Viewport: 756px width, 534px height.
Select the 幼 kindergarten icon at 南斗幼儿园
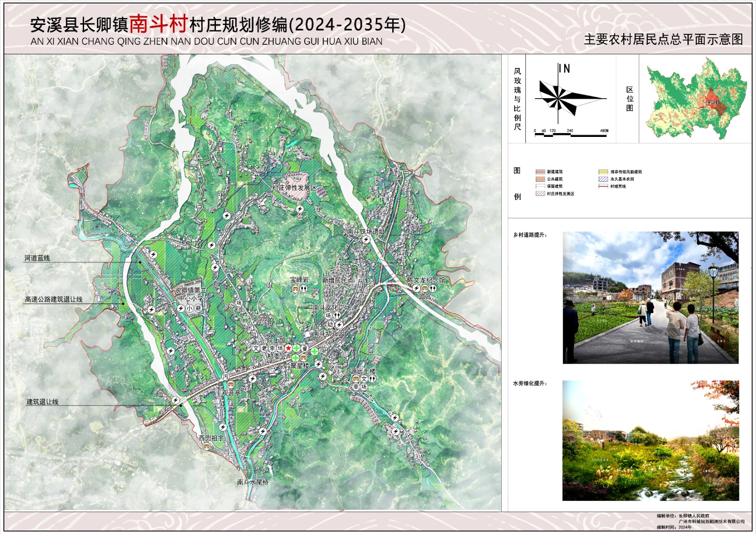[331, 324]
